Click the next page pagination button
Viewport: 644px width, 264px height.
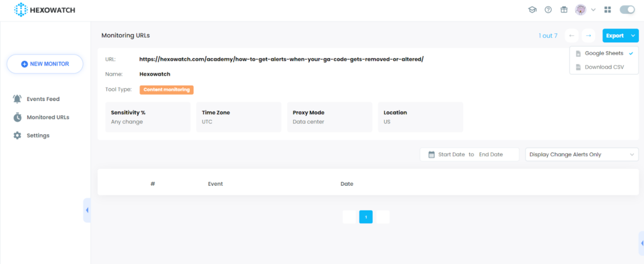tap(383, 217)
